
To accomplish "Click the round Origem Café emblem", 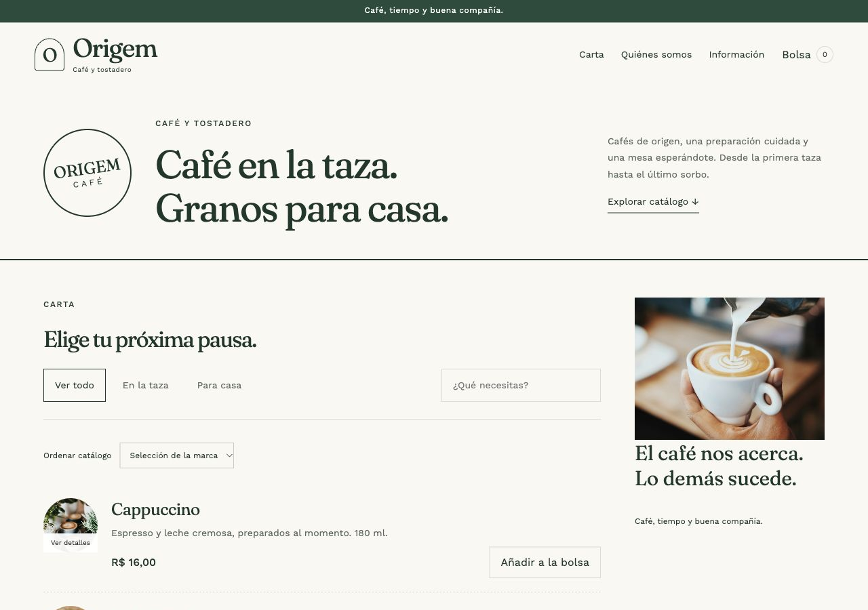I will point(87,173).
